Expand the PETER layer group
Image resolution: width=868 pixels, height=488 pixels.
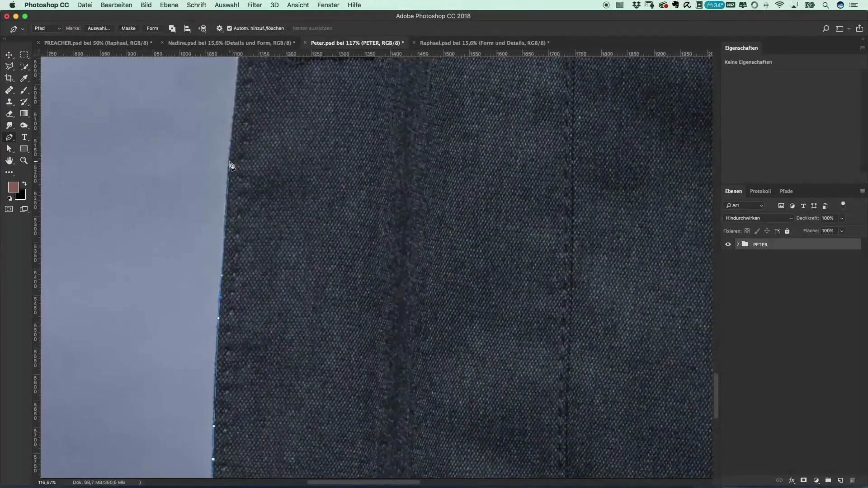738,244
